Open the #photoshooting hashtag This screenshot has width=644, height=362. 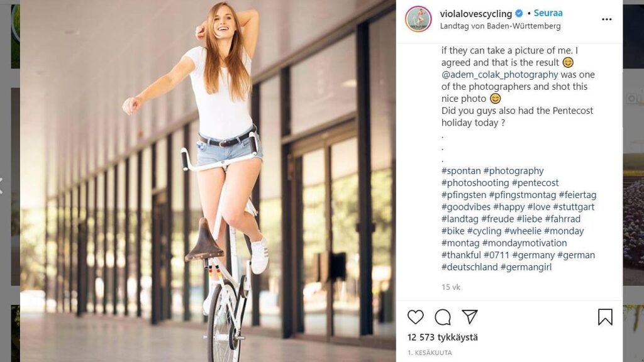click(475, 183)
